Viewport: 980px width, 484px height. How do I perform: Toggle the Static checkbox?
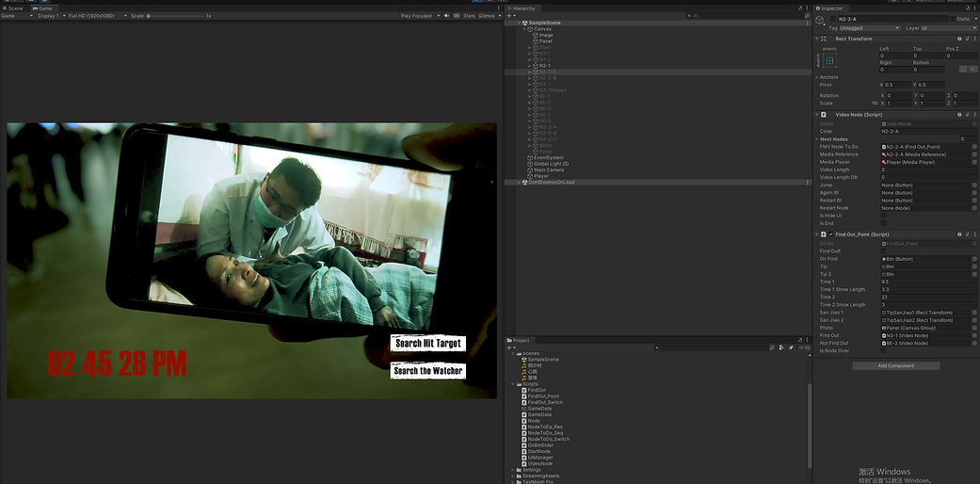pos(953,19)
